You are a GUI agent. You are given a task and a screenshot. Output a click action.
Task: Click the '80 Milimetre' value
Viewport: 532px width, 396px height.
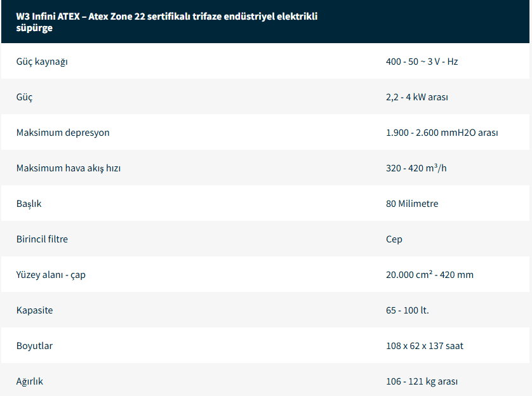(x=412, y=204)
